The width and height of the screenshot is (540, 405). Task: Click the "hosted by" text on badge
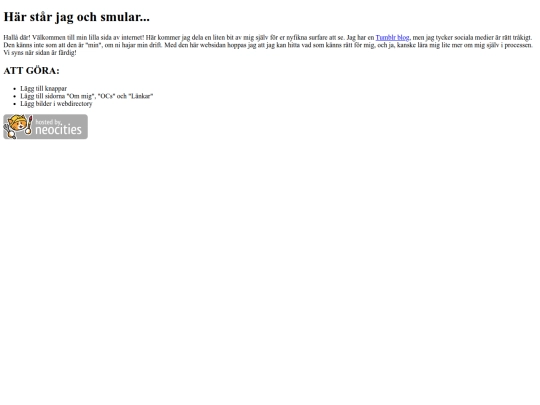(48, 122)
